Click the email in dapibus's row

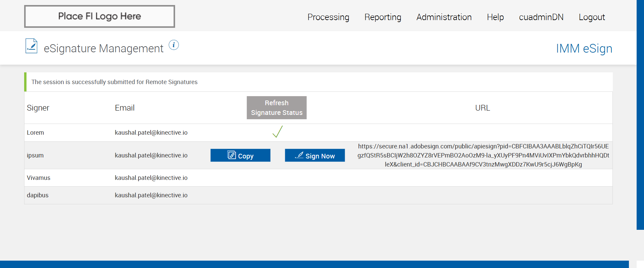[151, 195]
